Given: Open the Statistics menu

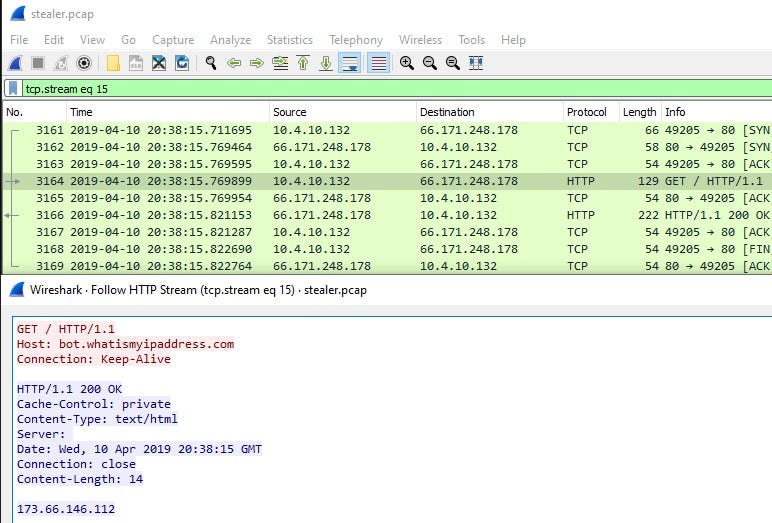Looking at the screenshot, I should tap(290, 40).
